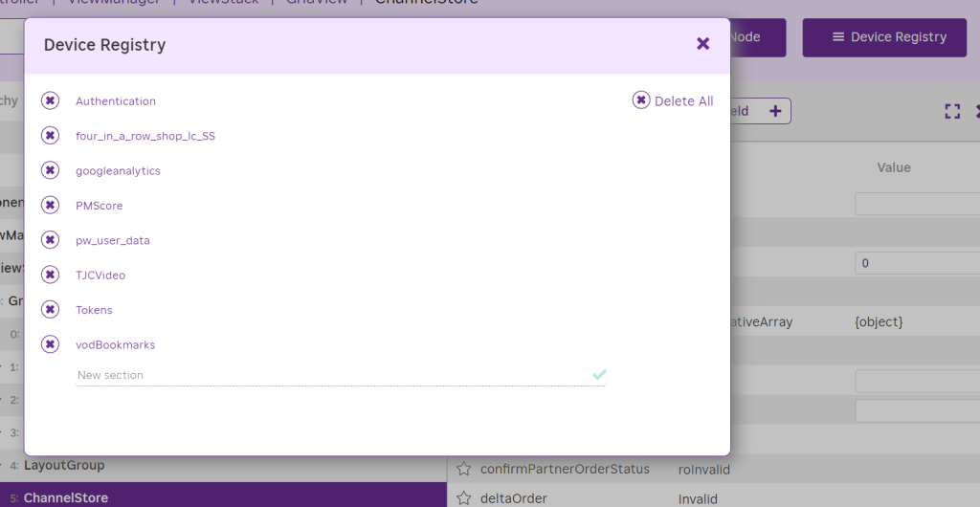The height and width of the screenshot is (507, 980).
Task: Confirm new section with checkmark icon
Action: [x=599, y=375]
